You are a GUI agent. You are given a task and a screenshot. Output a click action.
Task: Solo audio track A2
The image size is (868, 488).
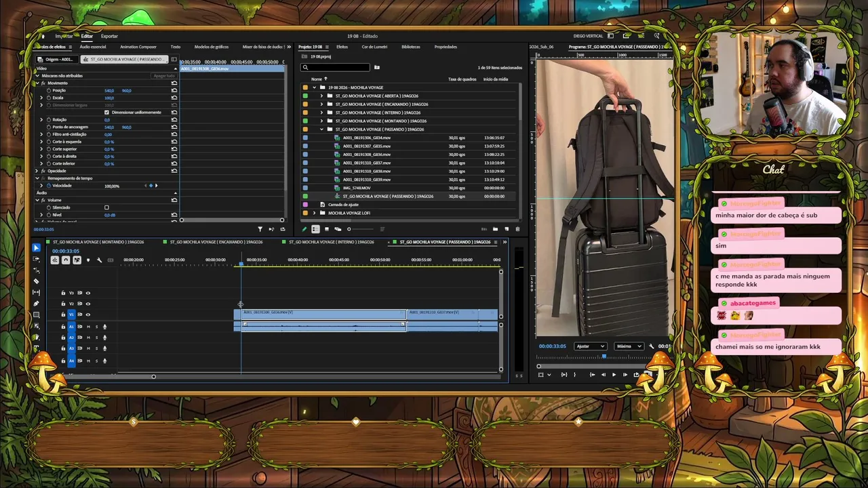point(96,338)
